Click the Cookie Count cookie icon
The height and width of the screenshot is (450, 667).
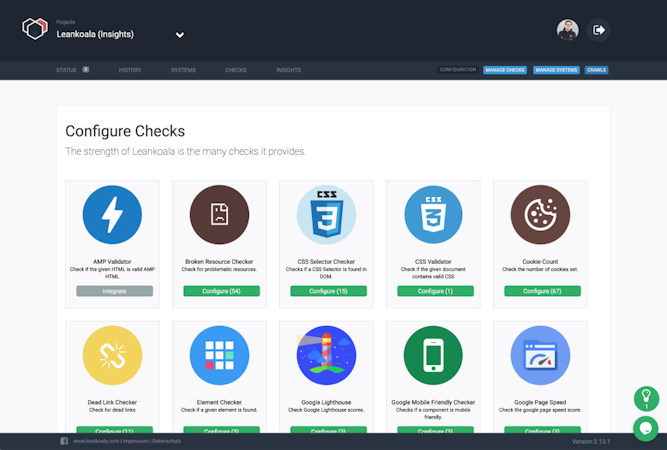540,214
